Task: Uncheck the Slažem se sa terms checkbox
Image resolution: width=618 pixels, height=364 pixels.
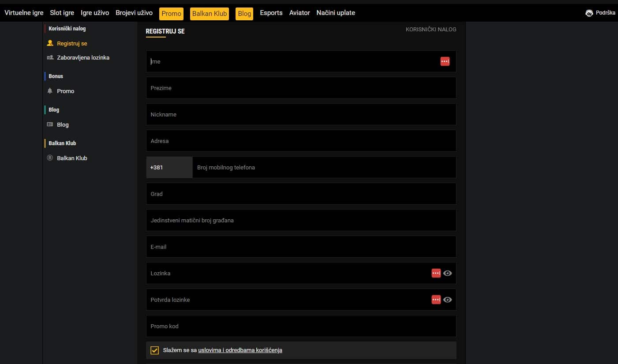Action: 154,350
